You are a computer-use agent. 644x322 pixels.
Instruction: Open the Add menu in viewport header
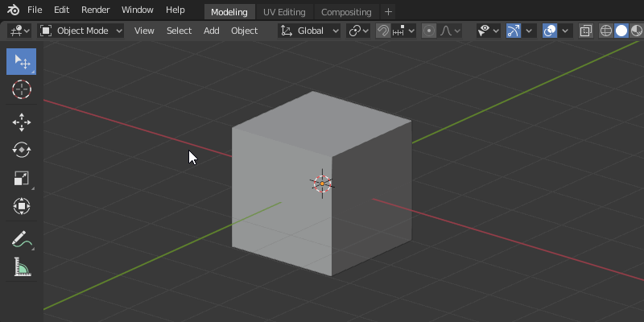click(212, 31)
